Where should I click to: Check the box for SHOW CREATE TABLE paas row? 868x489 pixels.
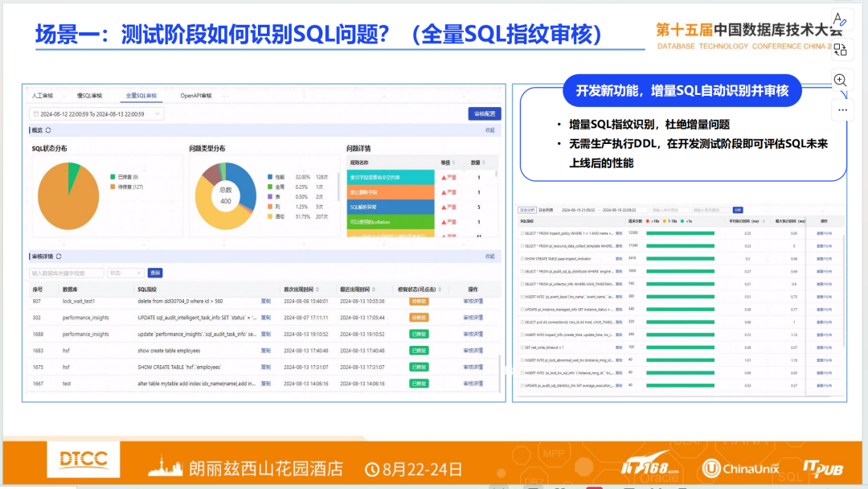click(522, 259)
